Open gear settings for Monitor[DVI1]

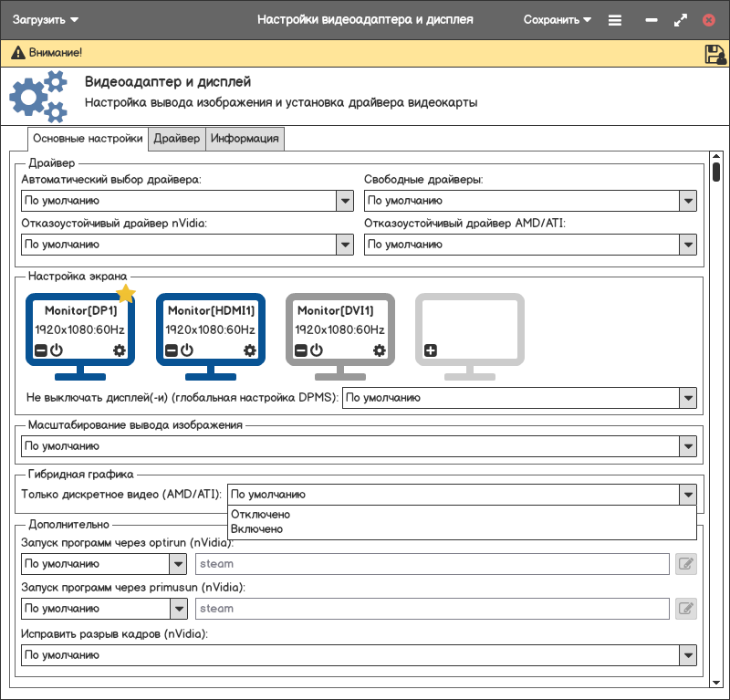tap(380, 350)
